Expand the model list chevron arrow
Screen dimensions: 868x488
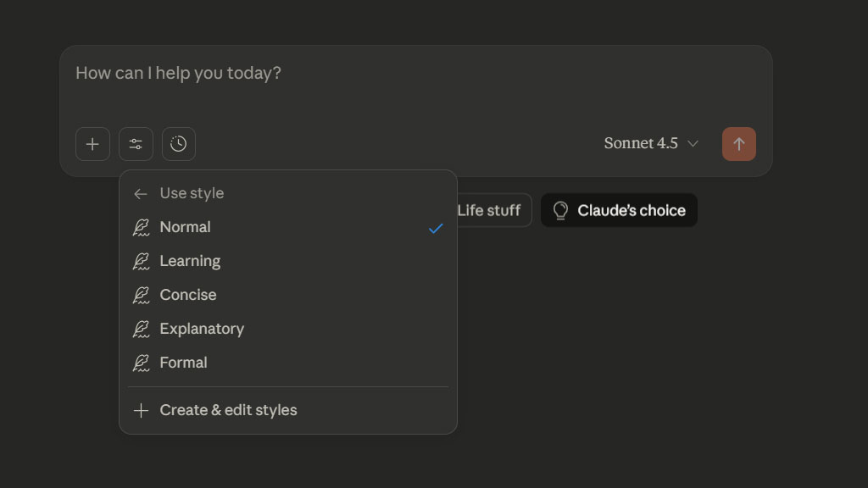693,144
